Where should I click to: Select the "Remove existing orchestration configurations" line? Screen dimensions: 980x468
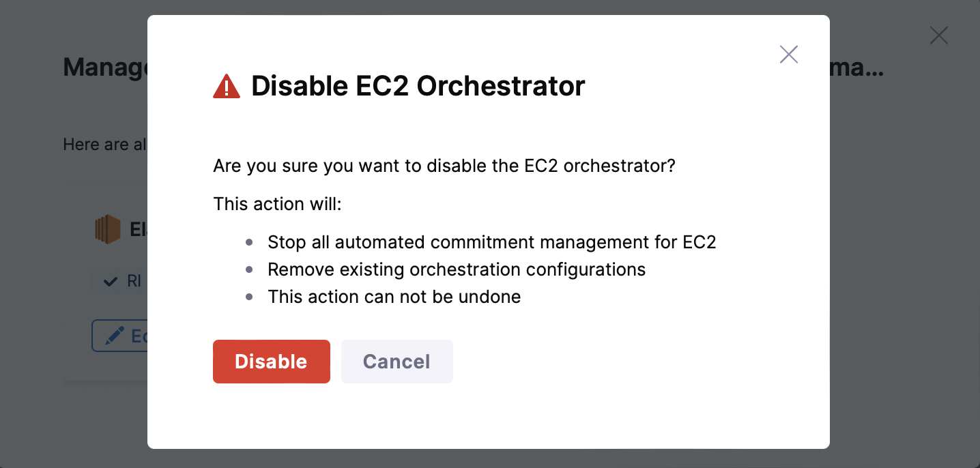tap(456, 269)
